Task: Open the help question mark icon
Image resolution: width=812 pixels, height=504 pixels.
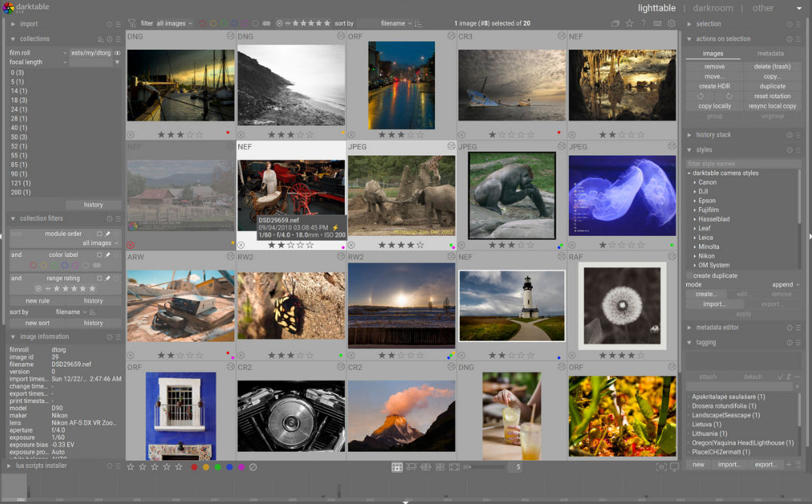Action: (x=643, y=23)
